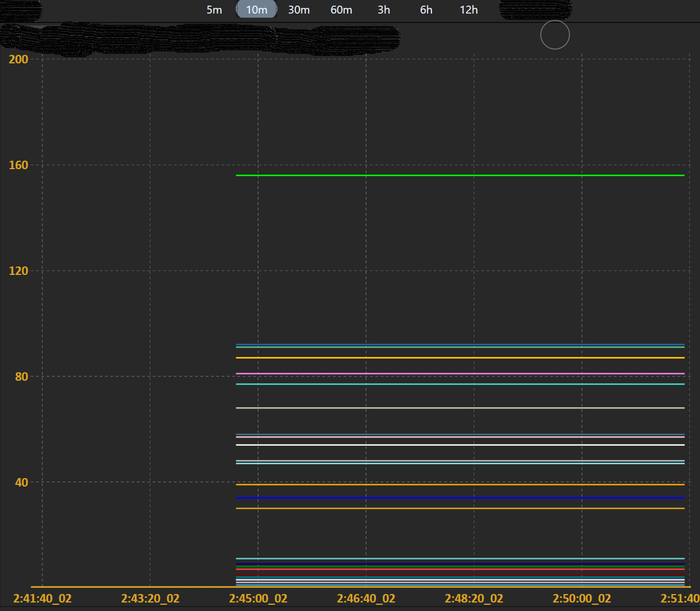This screenshot has width=700, height=611.
Task: Click the cyan line near value 77
Action: (452, 384)
